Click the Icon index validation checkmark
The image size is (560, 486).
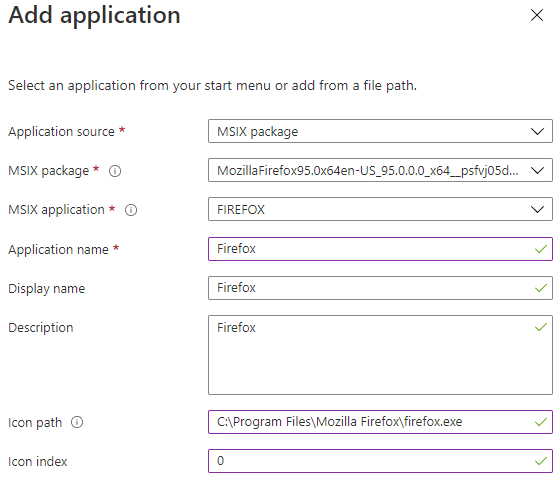tap(541, 461)
